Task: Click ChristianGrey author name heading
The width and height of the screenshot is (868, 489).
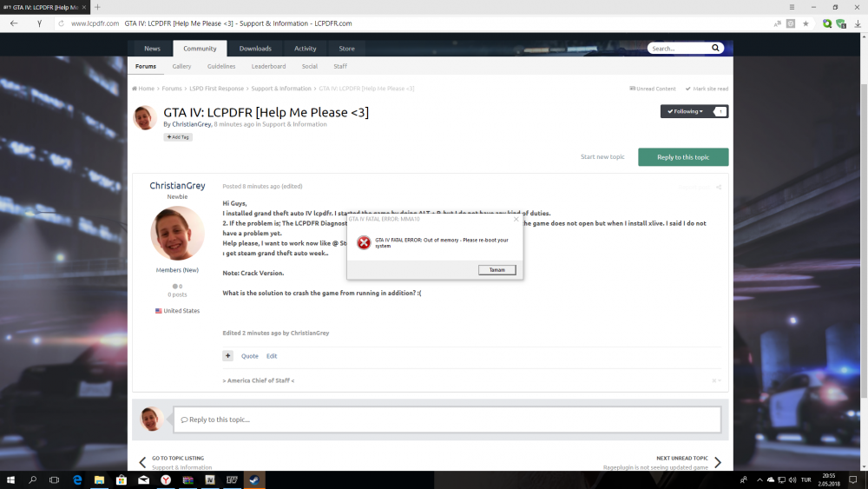Action: pyautogui.click(x=177, y=186)
